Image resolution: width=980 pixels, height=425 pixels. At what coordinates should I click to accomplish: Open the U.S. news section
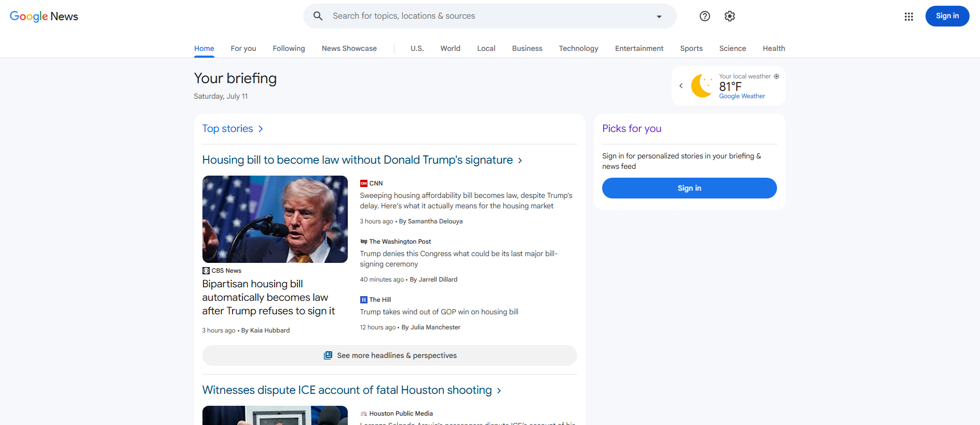417,48
